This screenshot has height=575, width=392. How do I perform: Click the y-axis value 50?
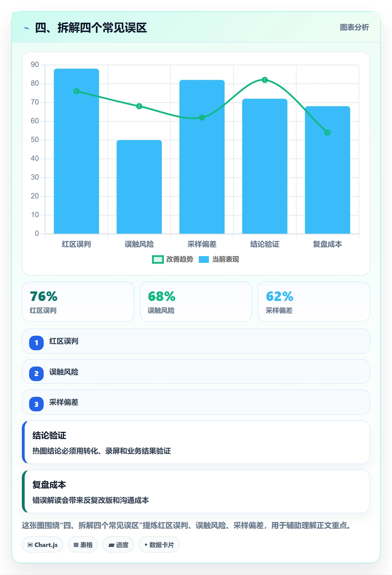point(35,140)
